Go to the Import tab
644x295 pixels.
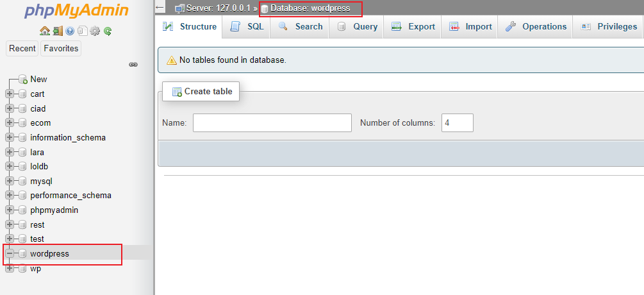(470, 27)
